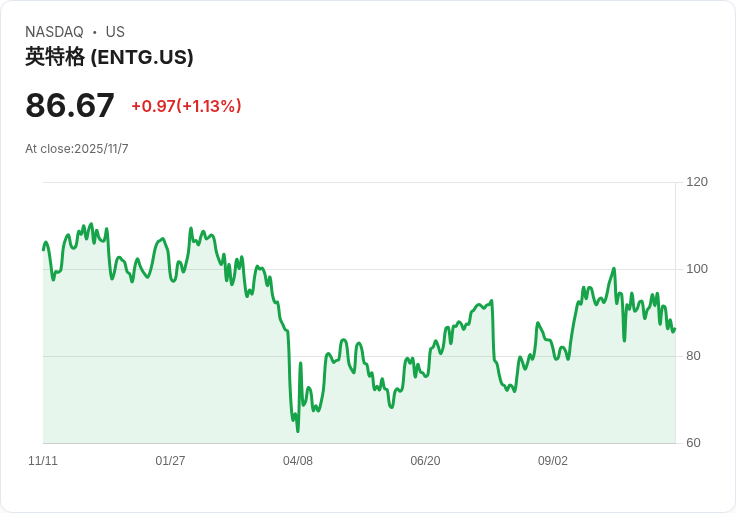Click the +0.97(+1.13%) price change
The height and width of the screenshot is (513, 736).
tap(186, 106)
